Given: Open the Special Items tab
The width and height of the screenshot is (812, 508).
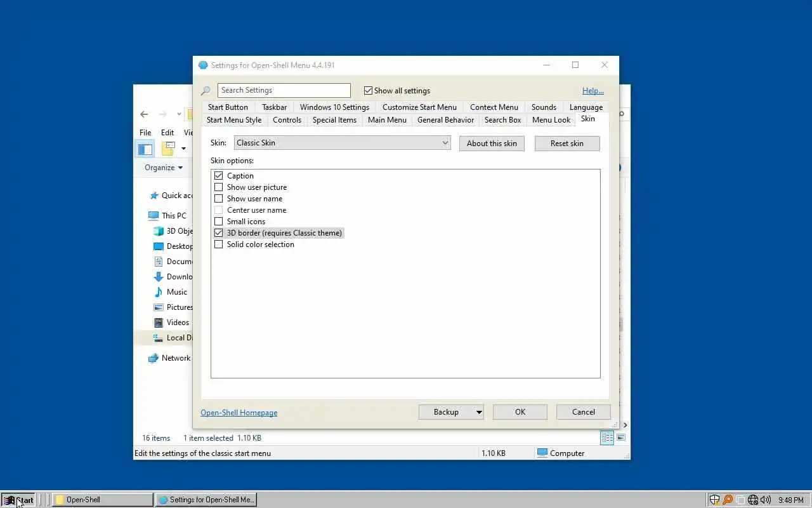Looking at the screenshot, I should click(x=334, y=120).
